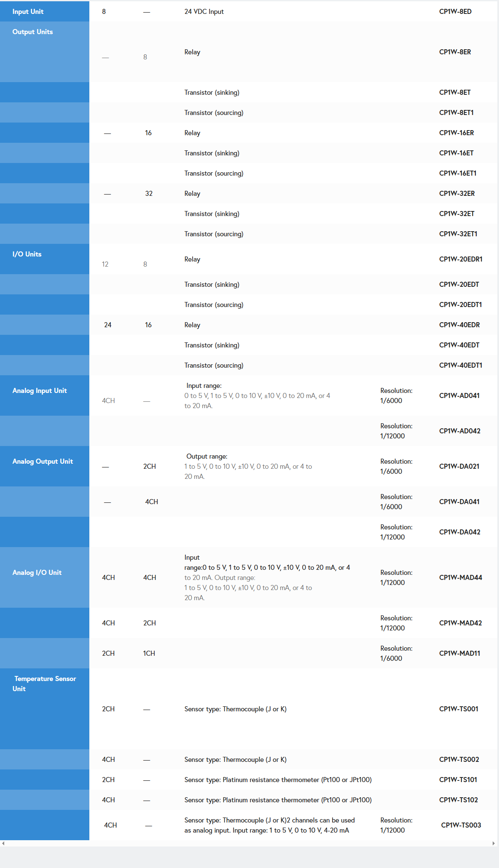Click Resolution 1/6000 in CP1W-MAD11 row
This screenshot has width=499, height=868.
coord(396,653)
